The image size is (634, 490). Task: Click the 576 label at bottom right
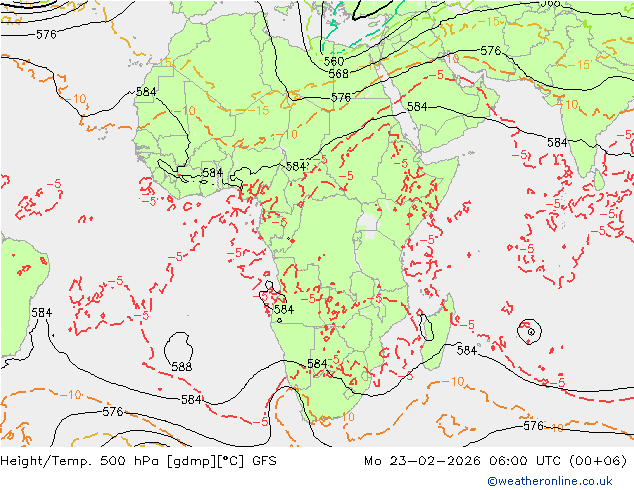point(533,426)
